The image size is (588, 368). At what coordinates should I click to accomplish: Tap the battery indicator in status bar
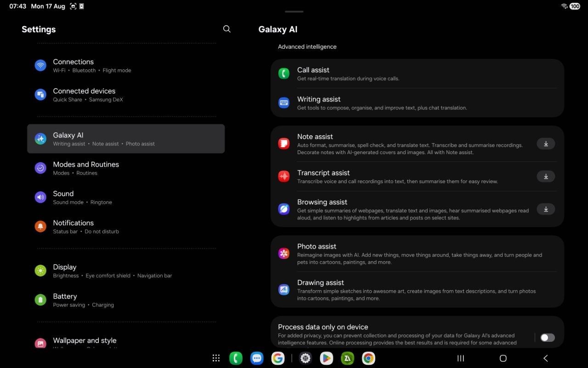(575, 6)
